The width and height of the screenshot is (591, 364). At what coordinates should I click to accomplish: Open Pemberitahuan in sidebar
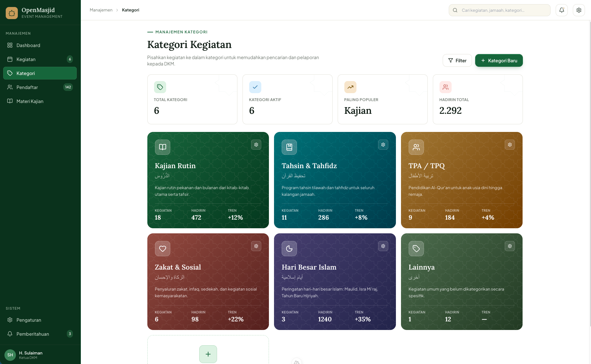coord(40,334)
